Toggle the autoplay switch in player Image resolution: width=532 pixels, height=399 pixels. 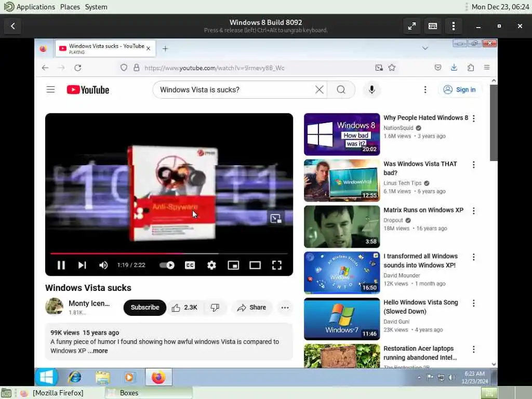pyautogui.click(x=167, y=265)
